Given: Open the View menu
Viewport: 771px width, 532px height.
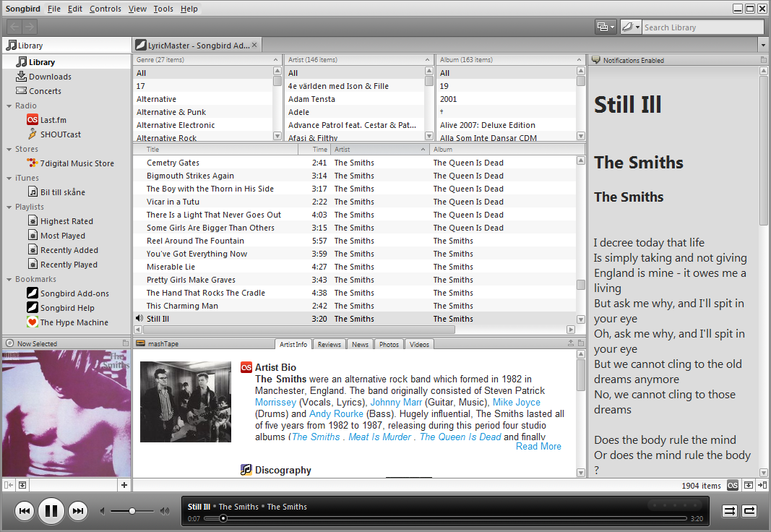Looking at the screenshot, I should pos(138,9).
